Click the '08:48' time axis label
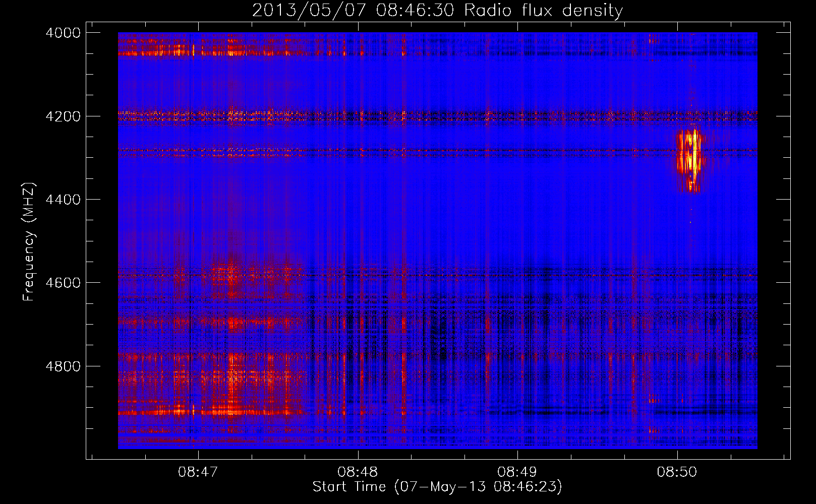This screenshot has height=504, width=816. [x=358, y=472]
